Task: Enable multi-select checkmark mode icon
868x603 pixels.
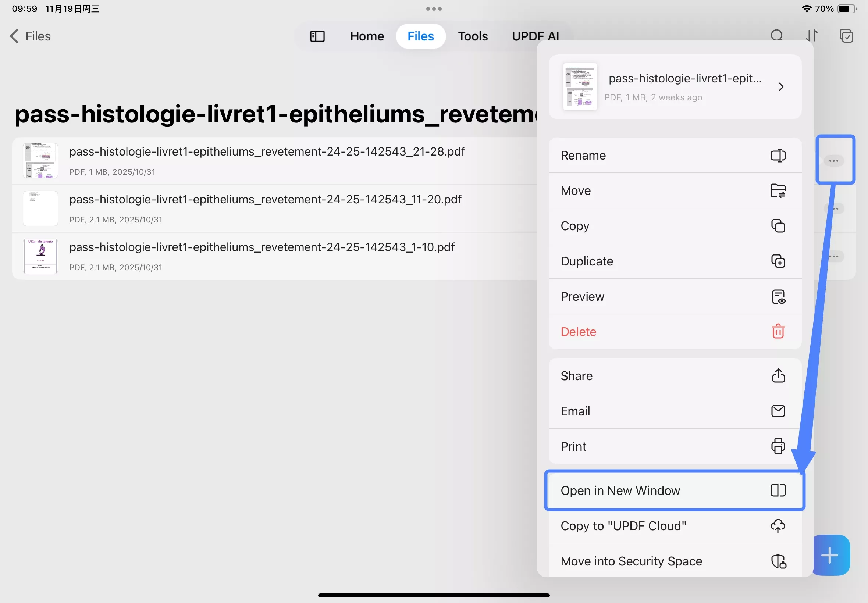Action: (x=846, y=36)
